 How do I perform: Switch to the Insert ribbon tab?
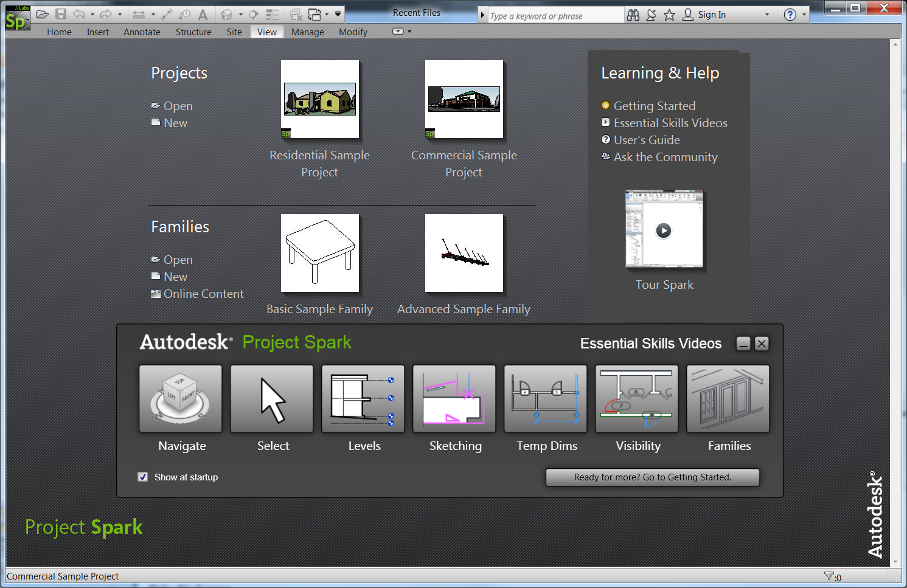click(x=97, y=32)
